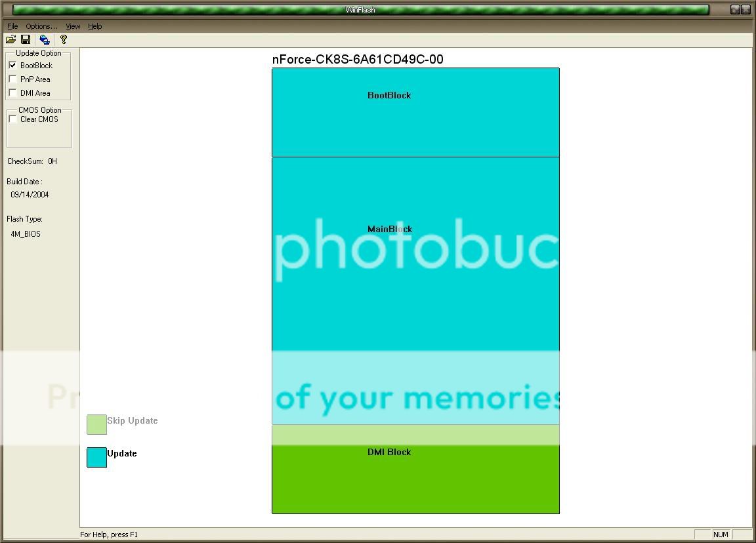Open the Options... menu
This screenshot has width=756, height=543.
pyautogui.click(x=41, y=26)
